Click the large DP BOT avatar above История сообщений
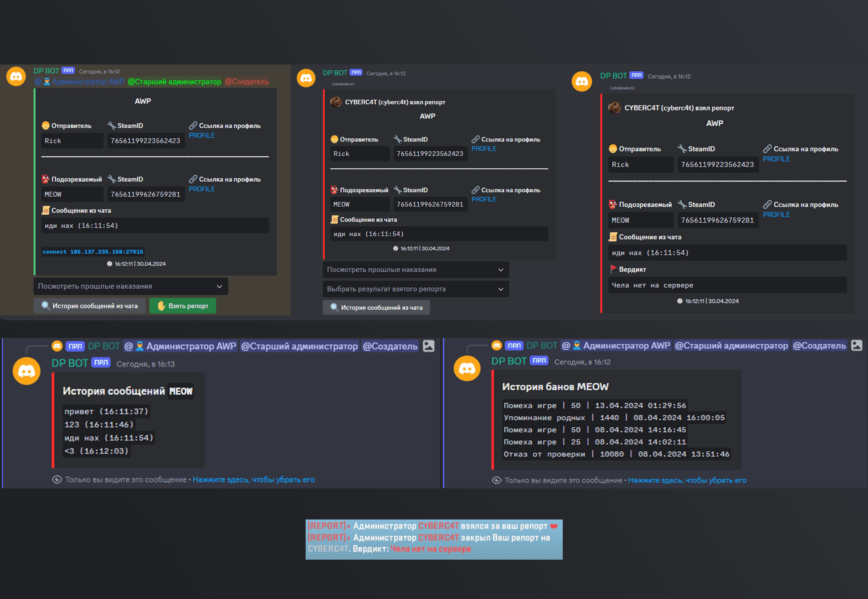Image resolution: width=868 pixels, height=599 pixels. pos(26,371)
